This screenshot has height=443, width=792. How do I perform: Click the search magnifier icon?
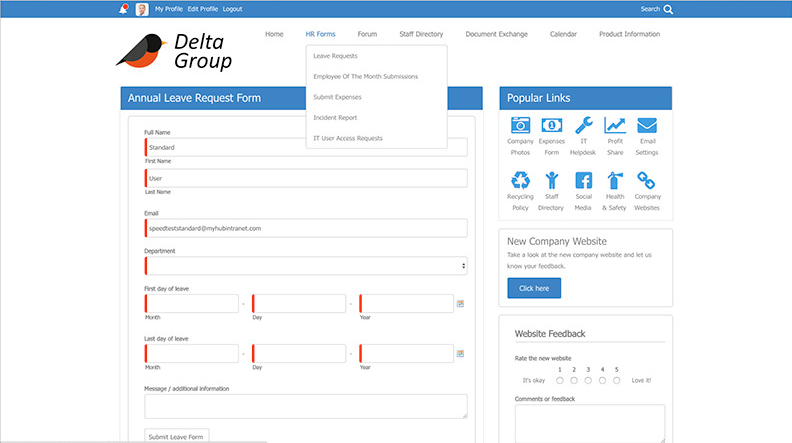[x=668, y=9]
